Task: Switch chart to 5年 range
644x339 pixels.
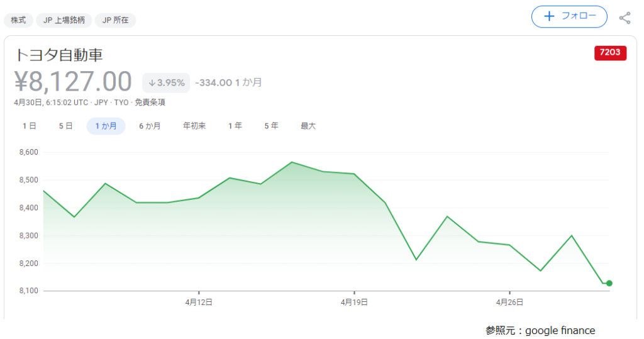Action: pos(272,126)
